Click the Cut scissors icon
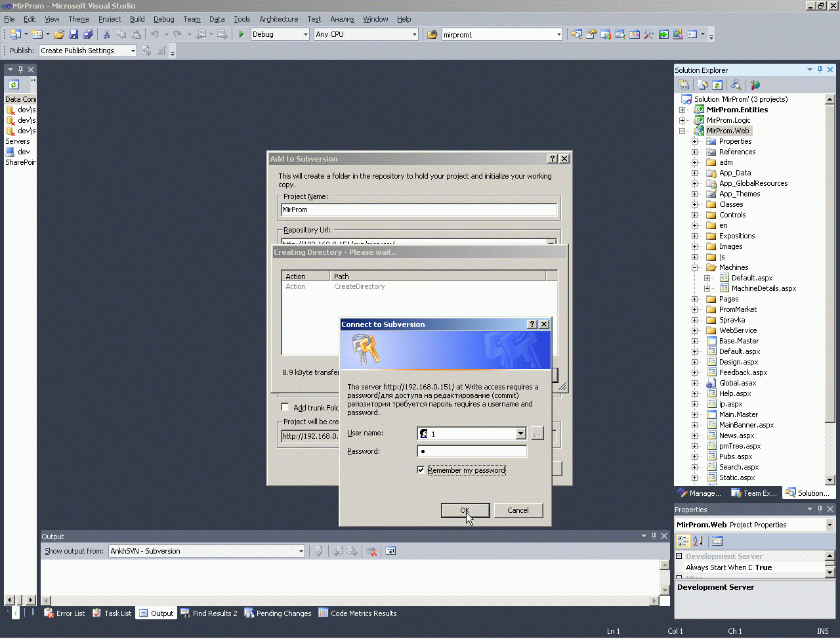The height and width of the screenshot is (639, 840). point(106,34)
